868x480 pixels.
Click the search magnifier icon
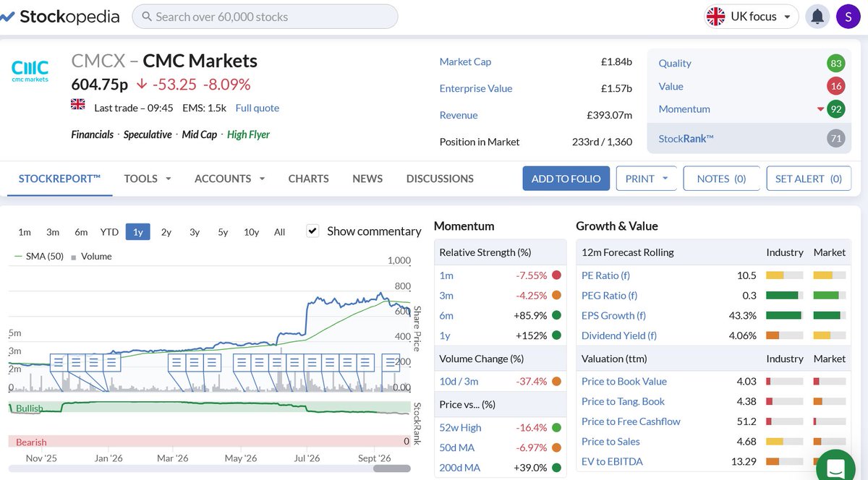click(x=147, y=17)
